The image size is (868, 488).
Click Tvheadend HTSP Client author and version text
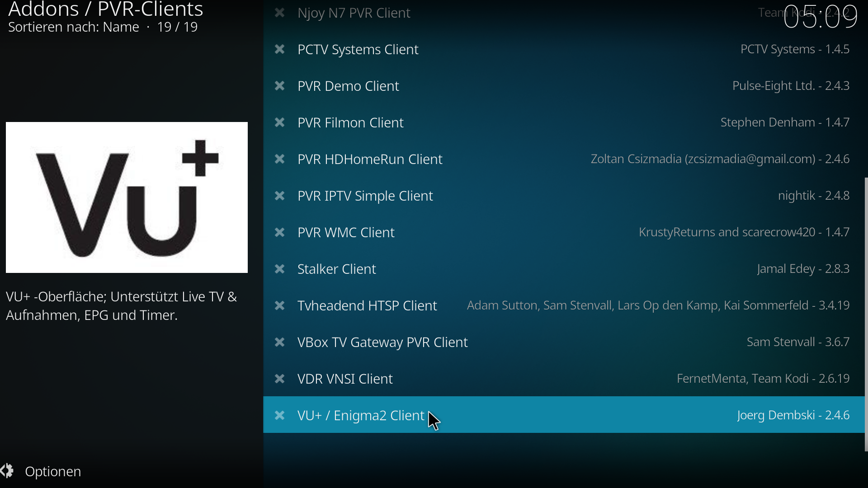[658, 305]
